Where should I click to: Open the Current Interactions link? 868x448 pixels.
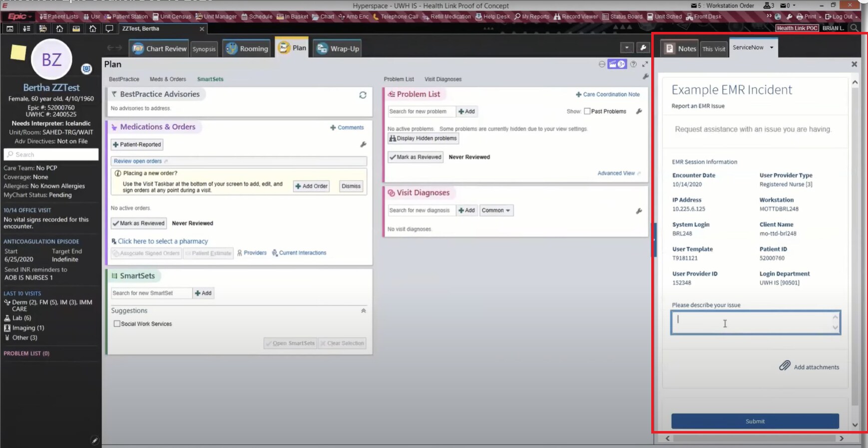[299, 253]
